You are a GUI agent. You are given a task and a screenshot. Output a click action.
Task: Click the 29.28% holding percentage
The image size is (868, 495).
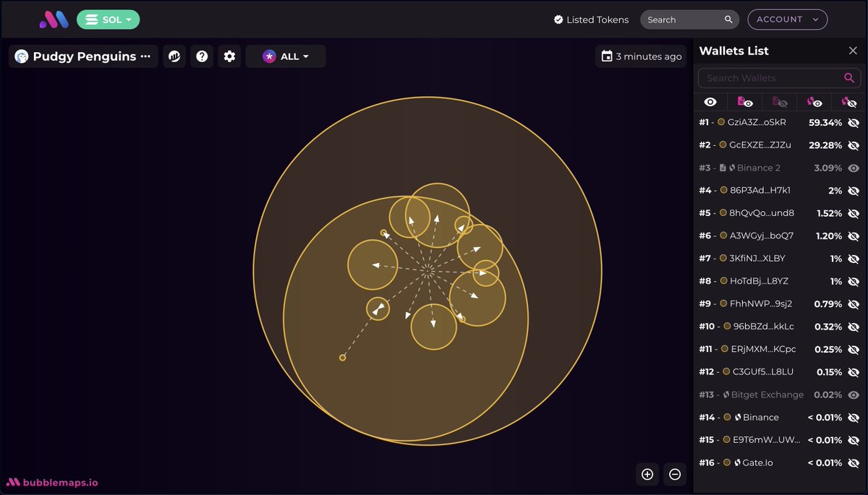(x=825, y=145)
